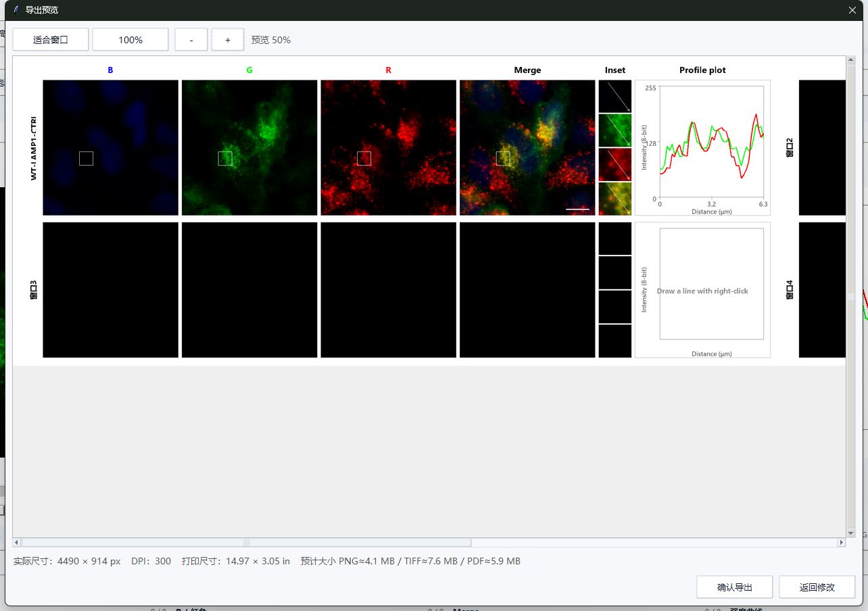Click the Merge column header
The width and height of the screenshot is (868, 611).
(527, 70)
